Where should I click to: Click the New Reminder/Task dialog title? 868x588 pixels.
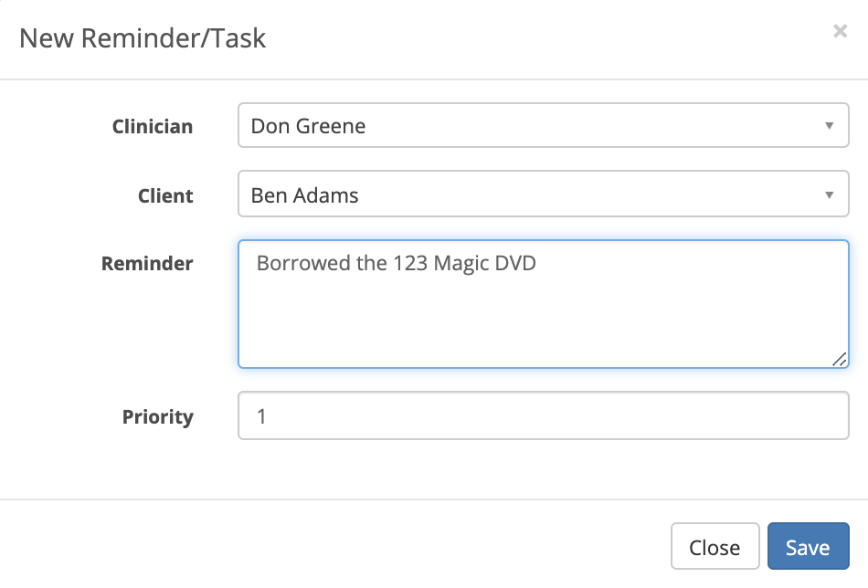[x=143, y=38]
